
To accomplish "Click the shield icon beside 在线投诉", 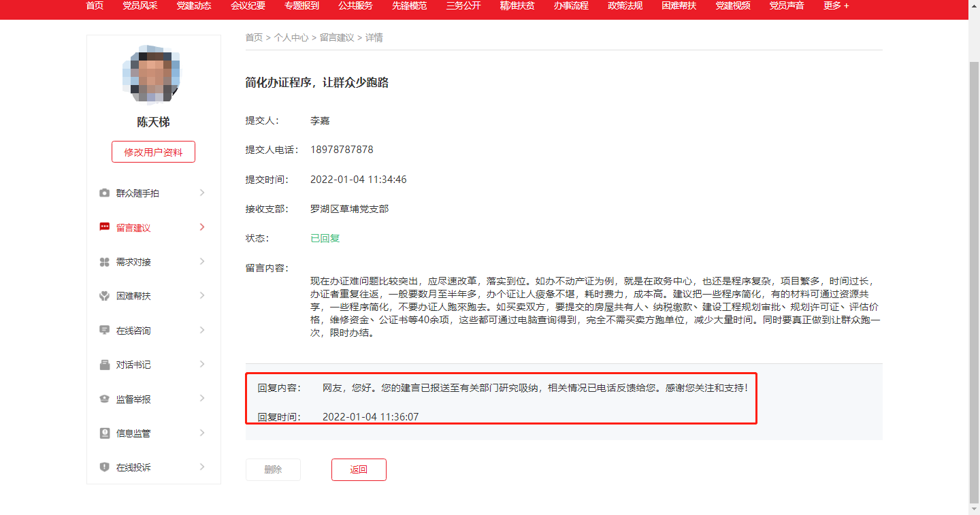I will point(104,467).
